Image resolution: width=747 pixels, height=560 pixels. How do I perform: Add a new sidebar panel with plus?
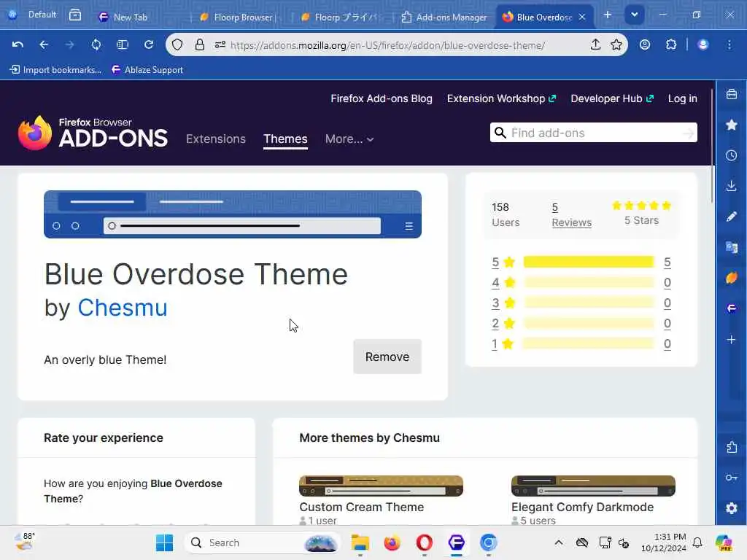732,340
